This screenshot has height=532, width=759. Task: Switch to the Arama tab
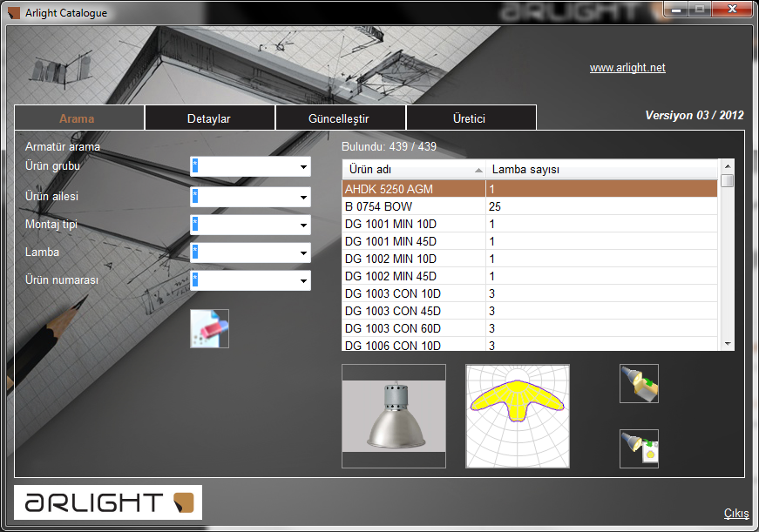pos(79,118)
